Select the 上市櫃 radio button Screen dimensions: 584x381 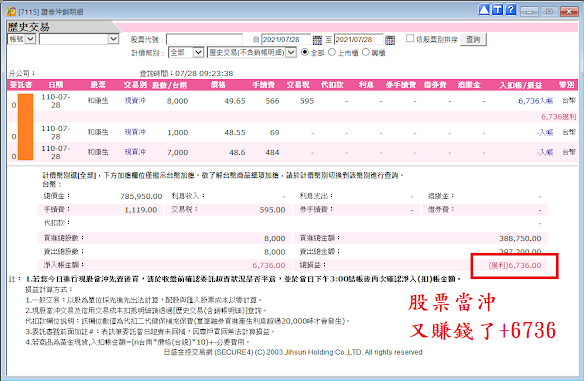tap(332, 52)
